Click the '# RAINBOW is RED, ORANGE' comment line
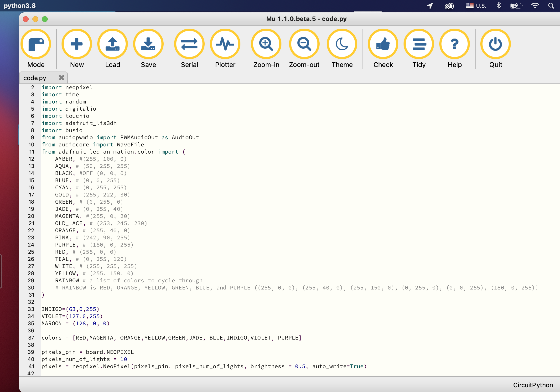The height and width of the screenshot is (392, 560). [296, 288]
